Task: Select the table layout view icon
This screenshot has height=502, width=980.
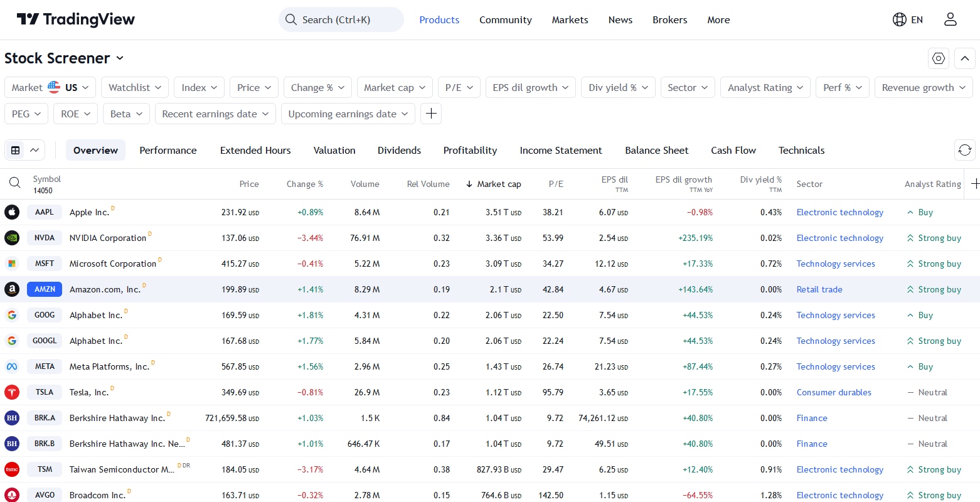Action: click(x=16, y=150)
